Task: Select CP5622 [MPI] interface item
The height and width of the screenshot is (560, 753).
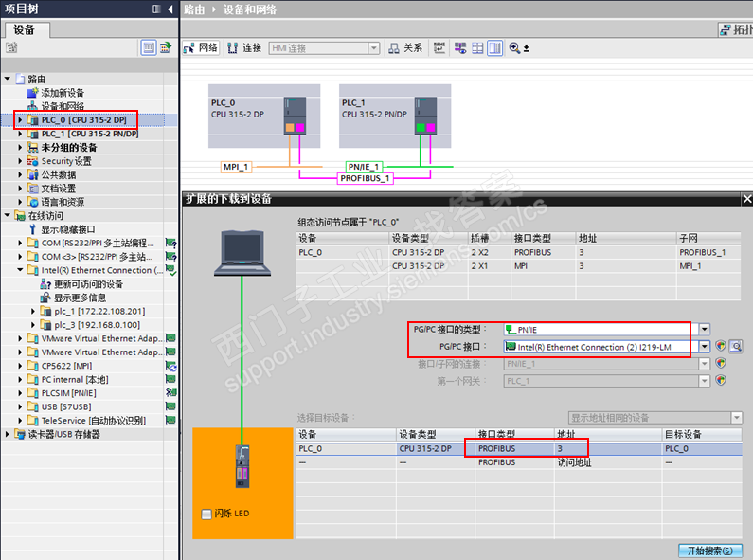Action: click(66, 366)
